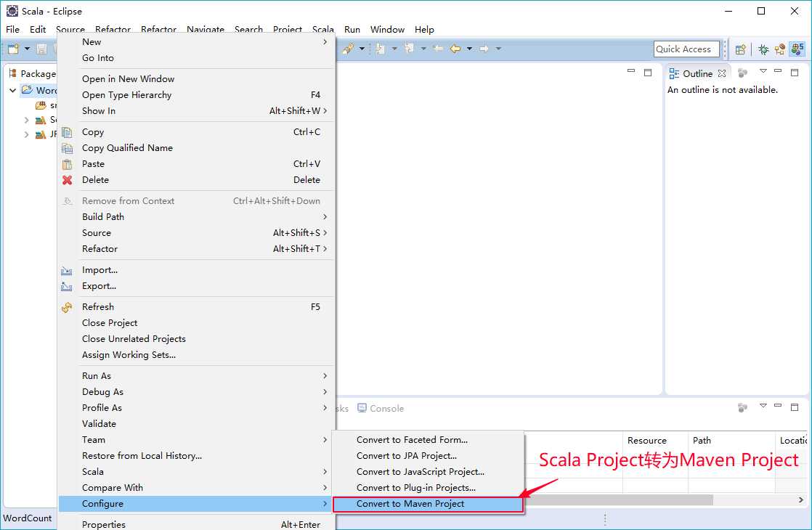The height and width of the screenshot is (530, 812).
Task: Click the bottom table horizontal scrollbar thumb
Action: pos(619,500)
